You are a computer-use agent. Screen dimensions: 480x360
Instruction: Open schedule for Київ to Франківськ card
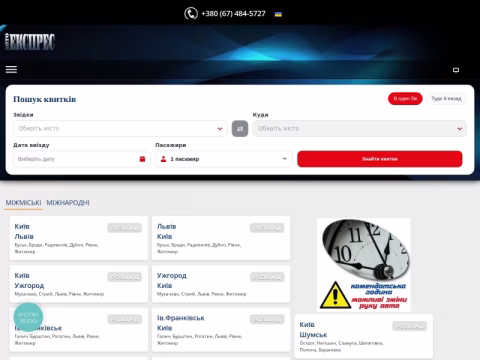(125, 319)
